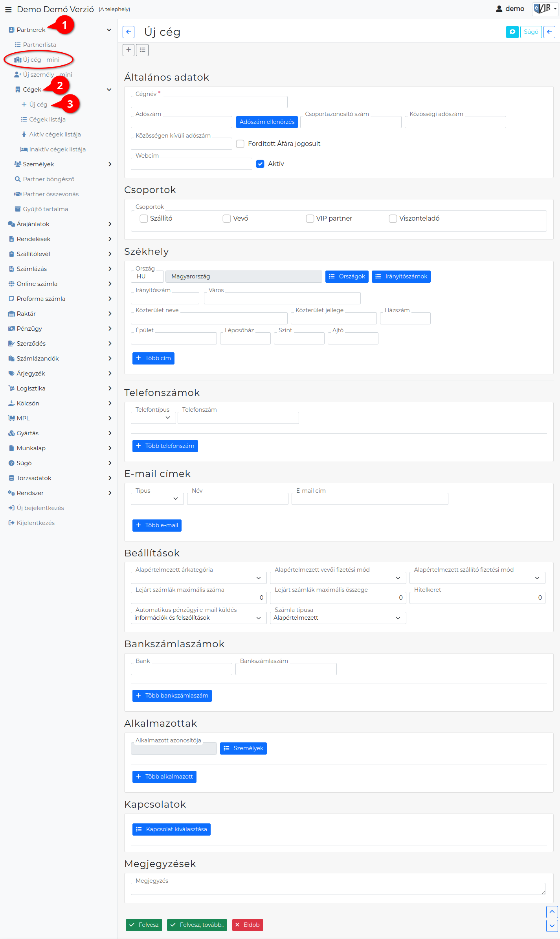560x939 pixels.
Task: Click the scroll-to-top arrow icon
Action: coord(552,912)
